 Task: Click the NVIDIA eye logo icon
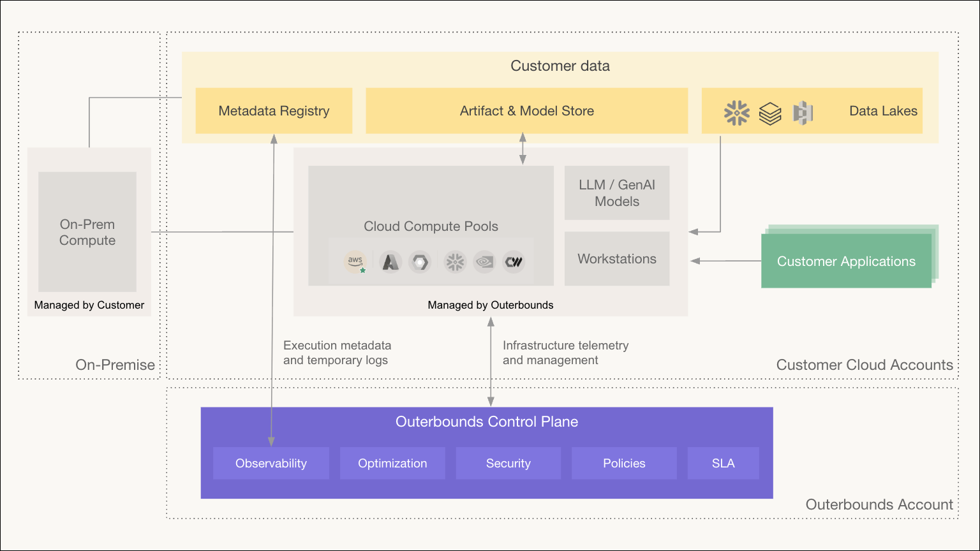(x=485, y=261)
